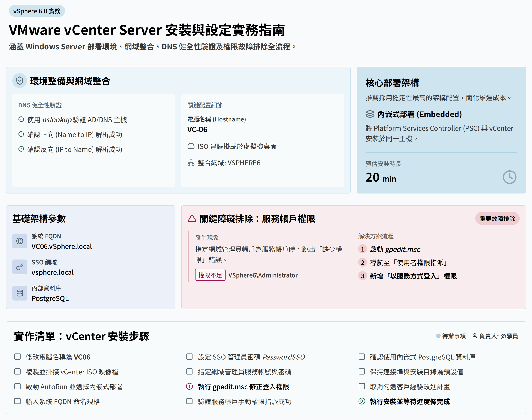
Task: Click the globe icon for 系統 FQDN
Action: tap(20, 241)
